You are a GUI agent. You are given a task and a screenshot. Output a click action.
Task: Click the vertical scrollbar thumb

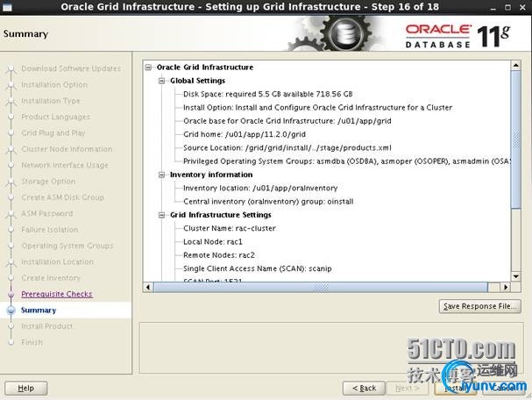tap(515, 139)
